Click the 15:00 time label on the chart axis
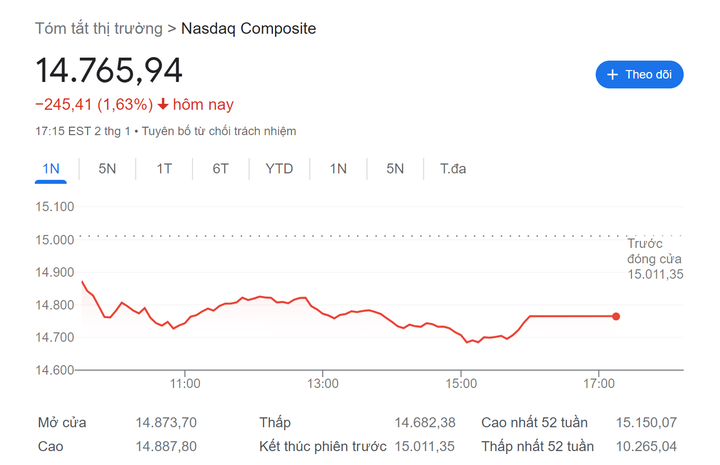This screenshot has width=720, height=465. 461,383
